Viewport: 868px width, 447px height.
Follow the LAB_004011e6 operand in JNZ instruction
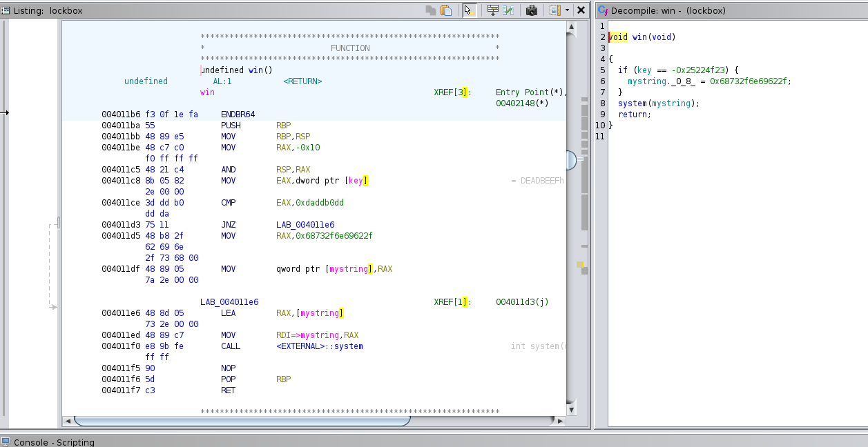tap(305, 225)
